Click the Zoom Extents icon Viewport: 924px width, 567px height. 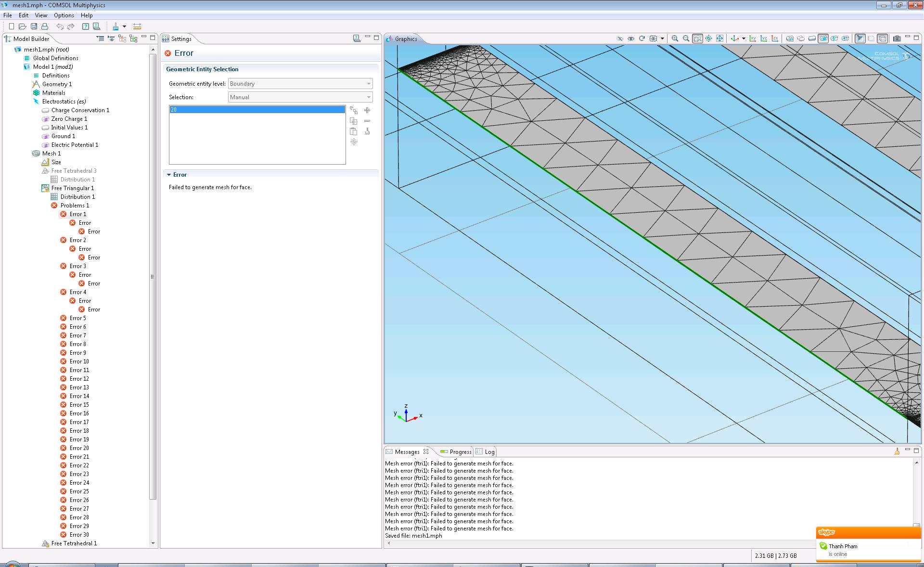click(720, 39)
